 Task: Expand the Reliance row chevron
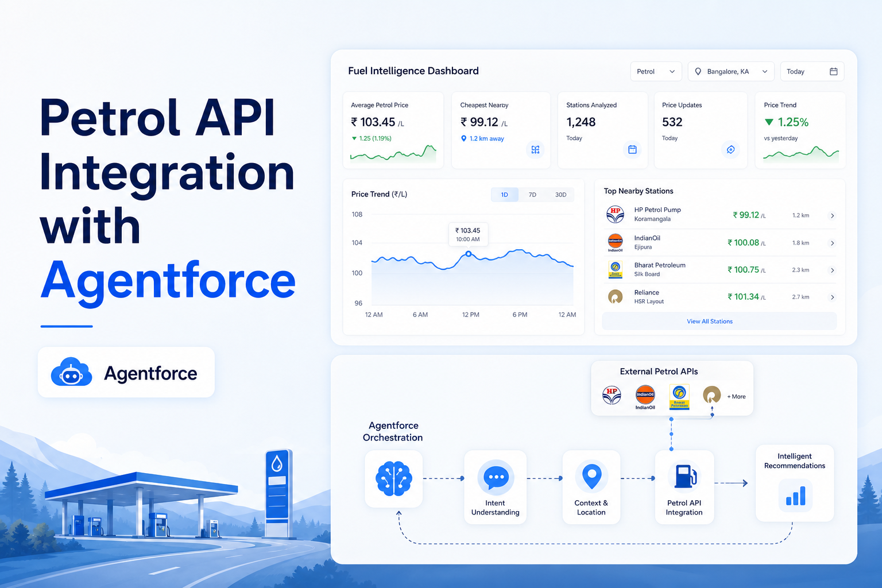coord(832,297)
